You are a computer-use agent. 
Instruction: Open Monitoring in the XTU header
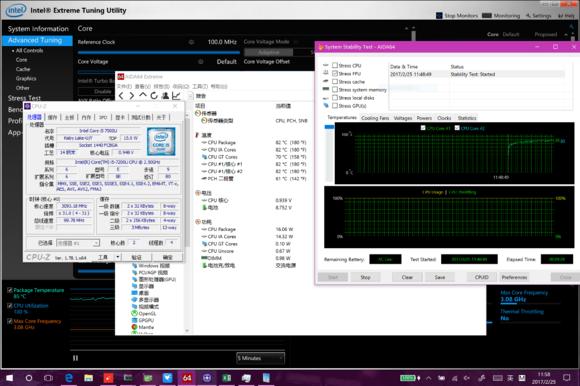coord(501,16)
